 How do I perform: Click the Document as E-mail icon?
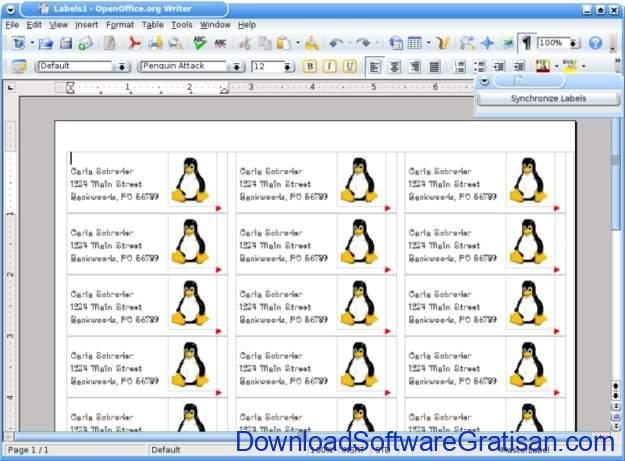pos(85,43)
